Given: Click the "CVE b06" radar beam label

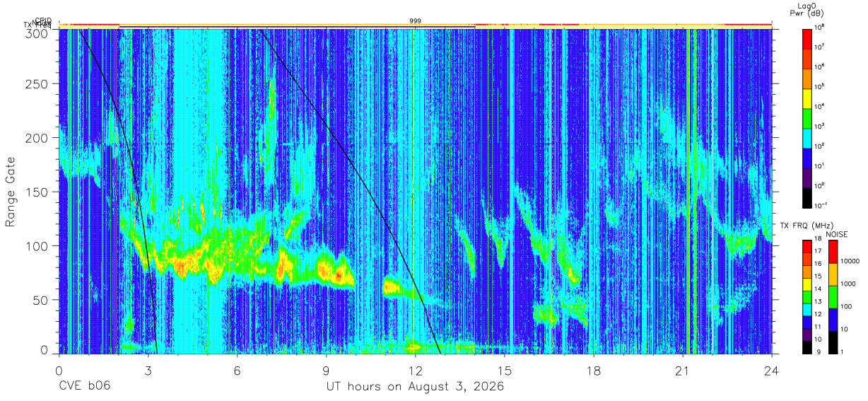Looking at the screenshot, I should [x=84, y=387].
